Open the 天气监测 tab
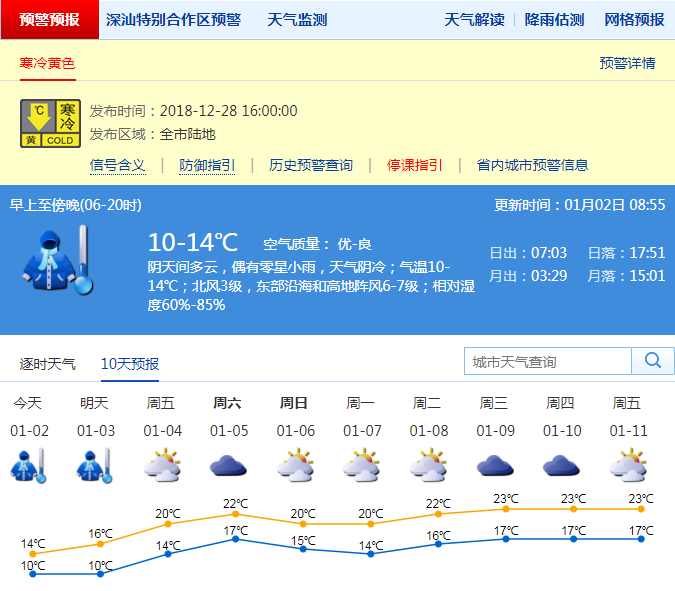Image resolution: width=675 pixels, height=591 pixels. (x=297, y=20)
